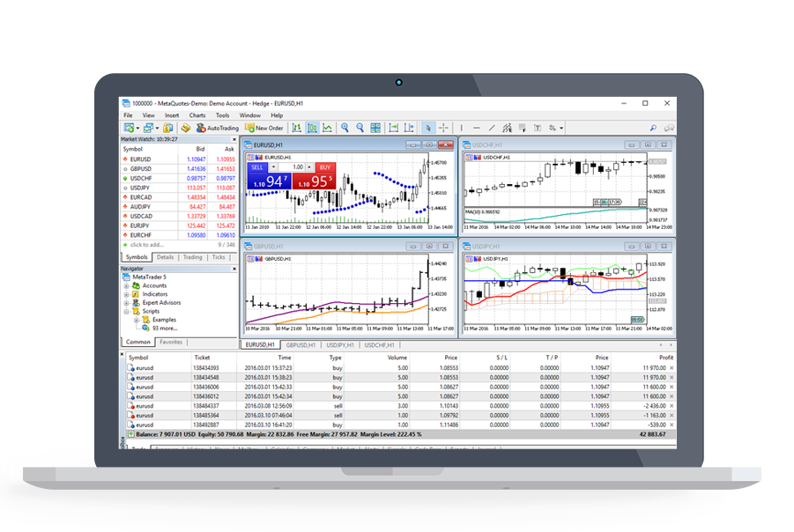Click the 'click to add...' symbol field

coord(150,244)
